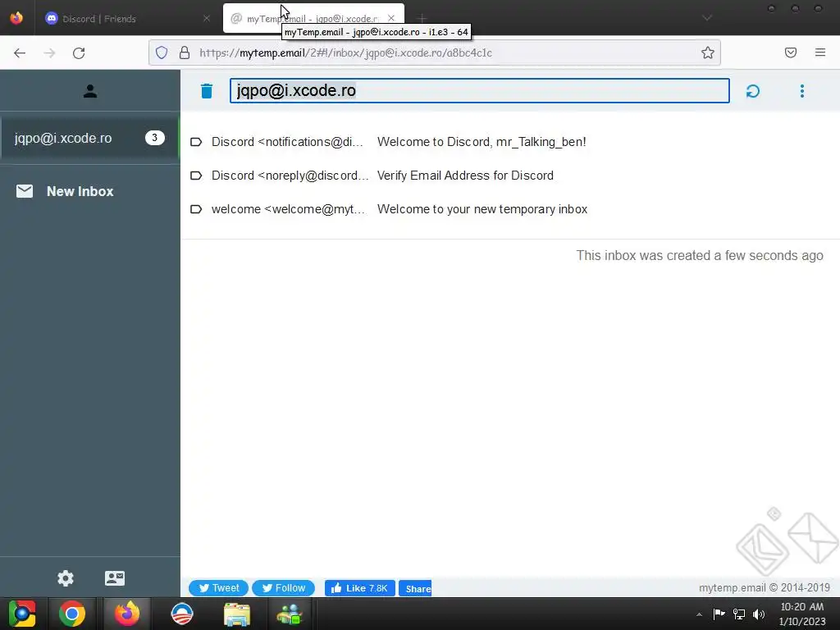This screenshot has height=630, width=840.
Task: Create a New Inbox
Action: coord(80,191)
